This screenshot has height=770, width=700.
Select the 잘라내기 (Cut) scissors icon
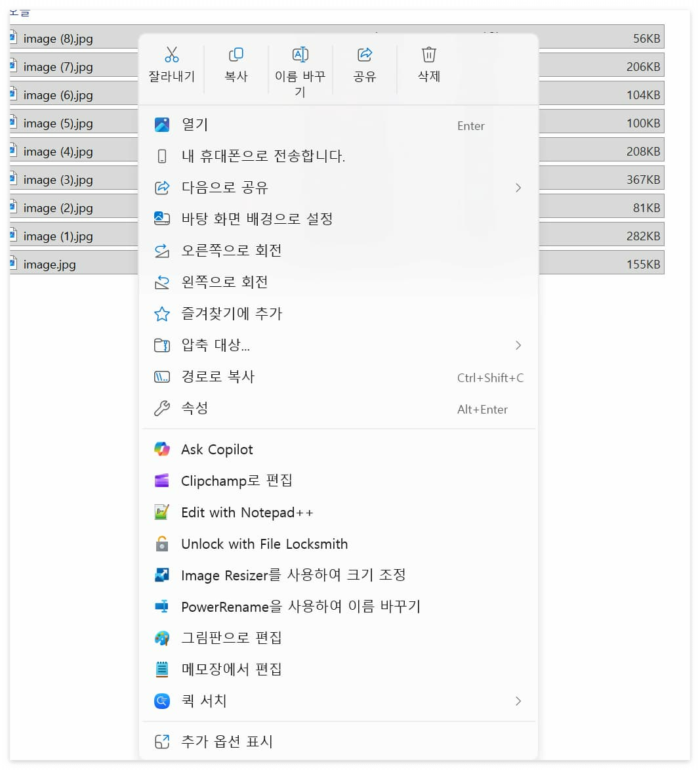pyautogui.click(x=172, y=54)
